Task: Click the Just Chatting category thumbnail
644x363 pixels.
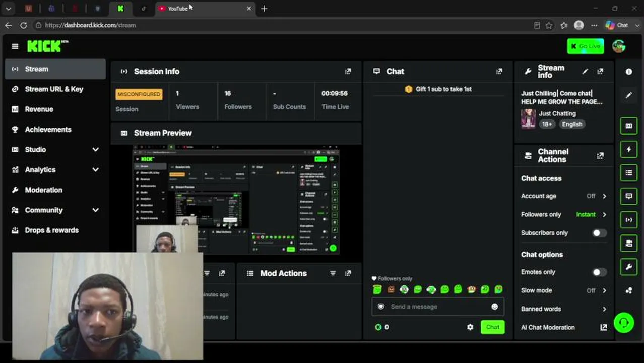Action: (528, 119)
